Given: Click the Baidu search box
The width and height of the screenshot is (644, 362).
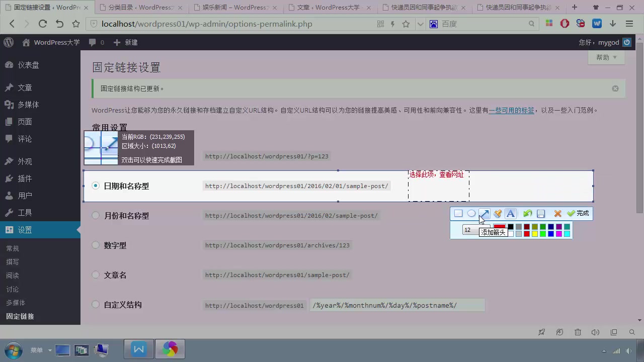Looking at the screenshot, I should [x=483, y=24].
